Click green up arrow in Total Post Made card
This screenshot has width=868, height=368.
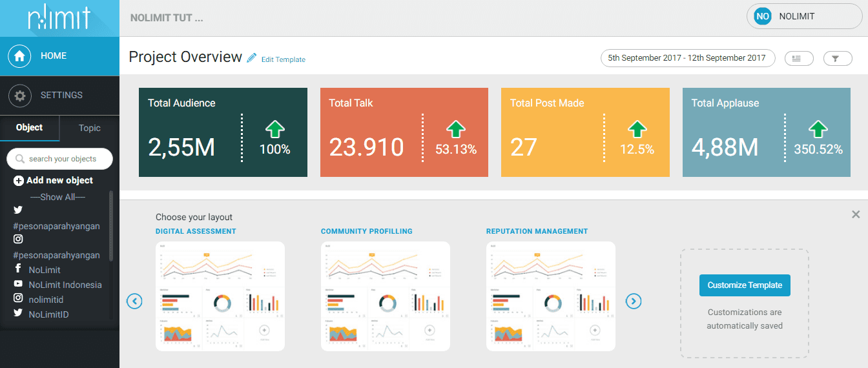click(637, 128)
